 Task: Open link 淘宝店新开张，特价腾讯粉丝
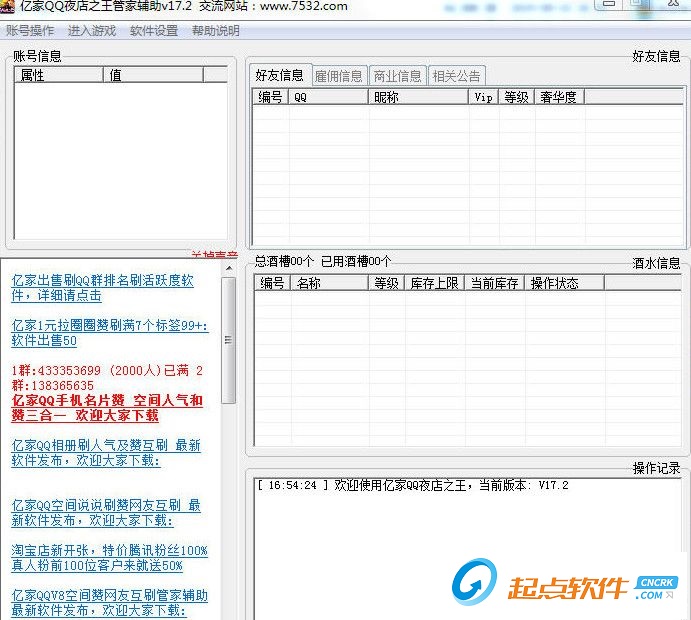tap(109, 558)
